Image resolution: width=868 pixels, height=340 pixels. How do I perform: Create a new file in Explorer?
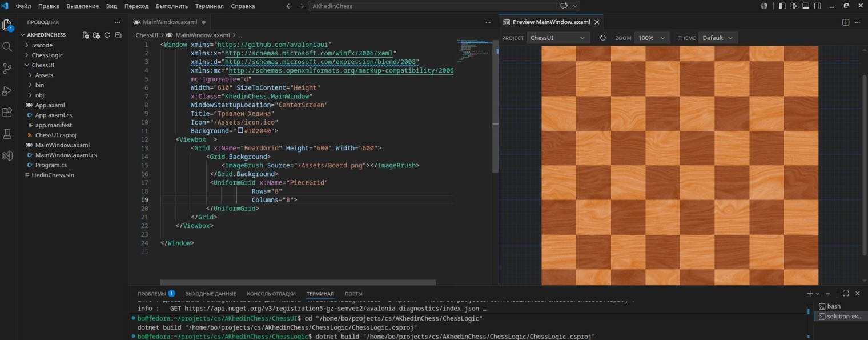click(86, 35)
